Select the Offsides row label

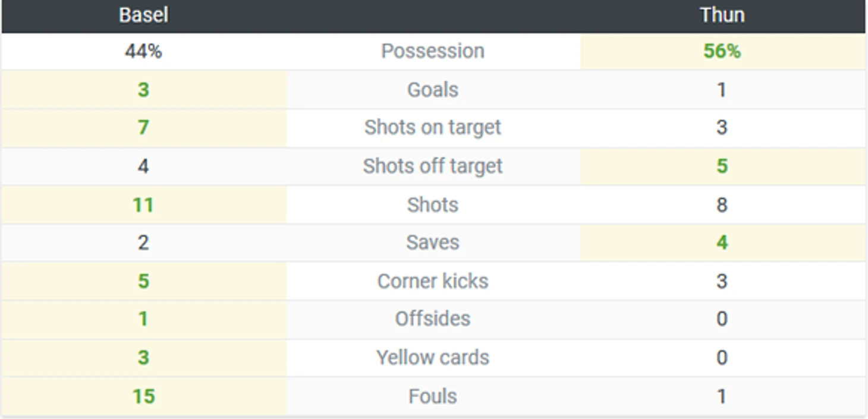click(433, 319)
